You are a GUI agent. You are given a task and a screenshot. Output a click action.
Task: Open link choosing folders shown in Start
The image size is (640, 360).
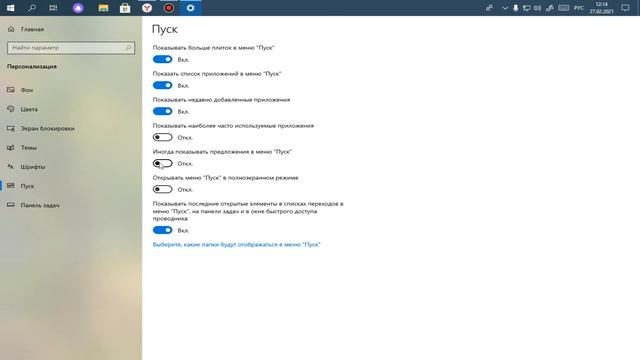coord(236,244)
